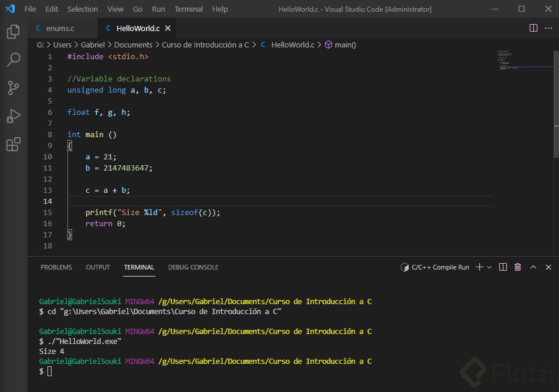559x392 pixels.
Task: Click the terminal cd command line
Action: pyautogui.click(x=160, y=312)
